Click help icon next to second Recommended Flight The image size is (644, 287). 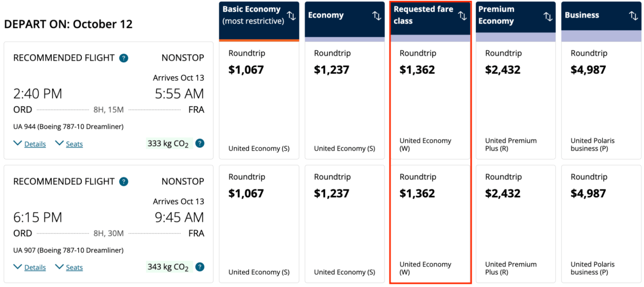pos(124,182)
